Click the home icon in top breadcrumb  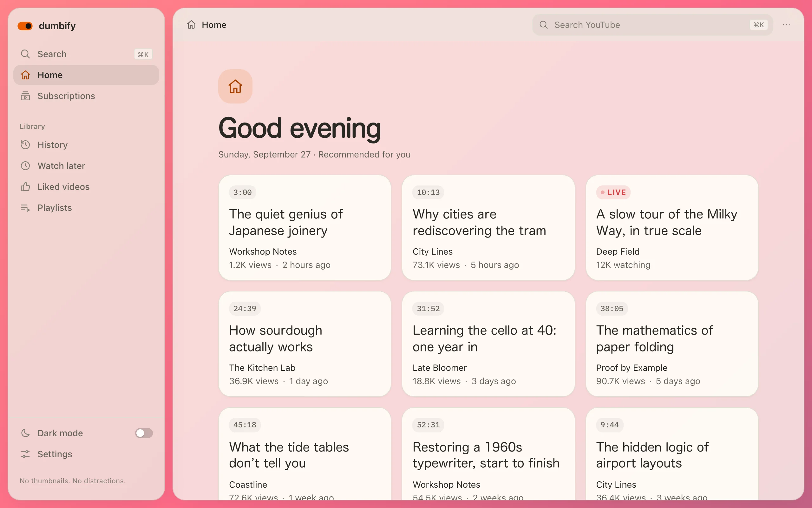(x=191, y=25)
